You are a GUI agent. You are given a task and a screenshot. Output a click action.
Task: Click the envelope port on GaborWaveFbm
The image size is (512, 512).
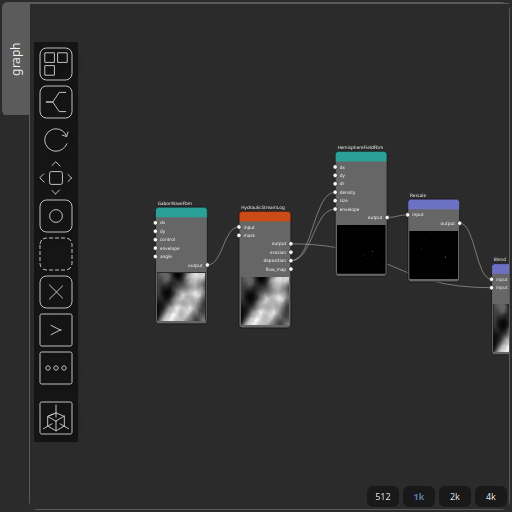click(x=155, y=248)
